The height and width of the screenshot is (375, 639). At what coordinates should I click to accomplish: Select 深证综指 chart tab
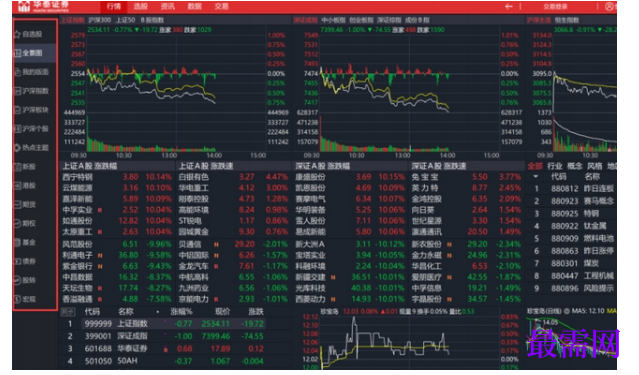coord(389,20)
